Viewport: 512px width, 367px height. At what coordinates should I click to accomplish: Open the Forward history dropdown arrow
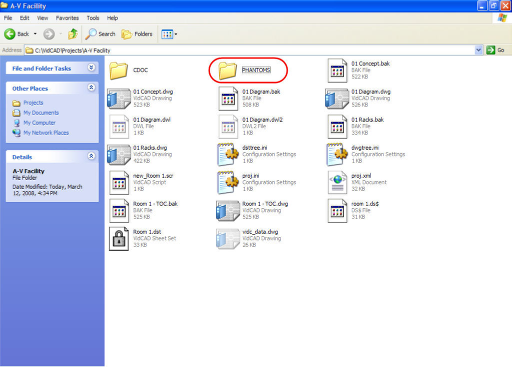[x=60, y=34]
